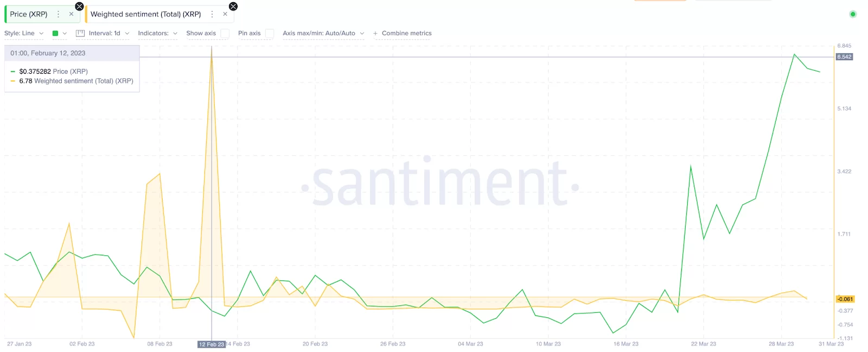
Task: Remove Weighted sentiment metric with small x
Action: click(x=225, y=14)
